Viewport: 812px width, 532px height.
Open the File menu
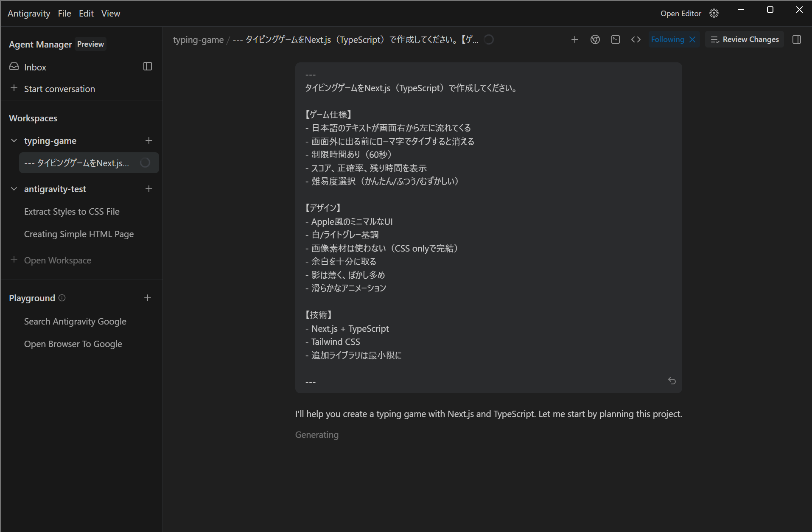click(x=64, y=14)
